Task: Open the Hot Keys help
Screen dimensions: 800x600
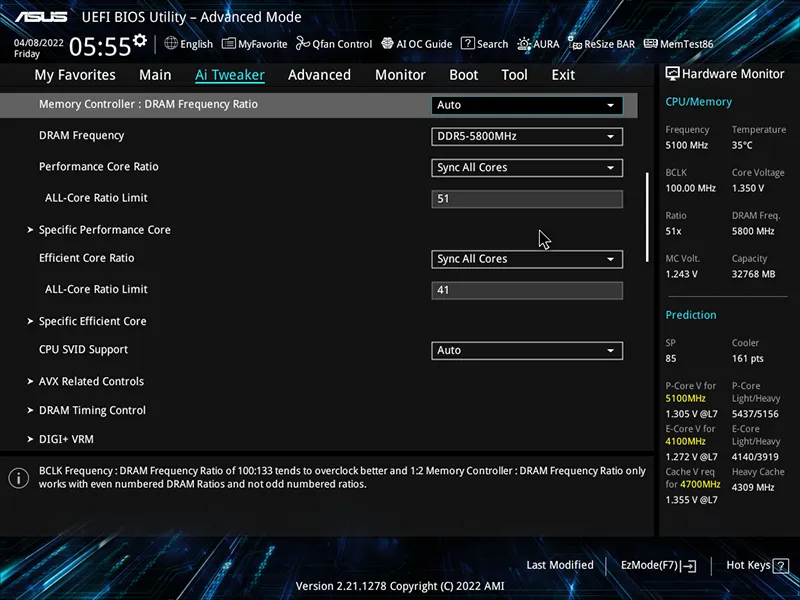Action: (757, 565)
